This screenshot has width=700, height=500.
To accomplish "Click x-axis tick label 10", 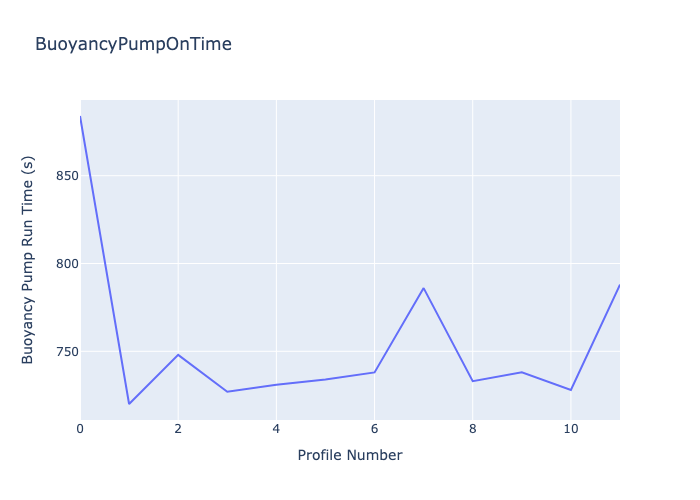I will click(x=570, y=428).
